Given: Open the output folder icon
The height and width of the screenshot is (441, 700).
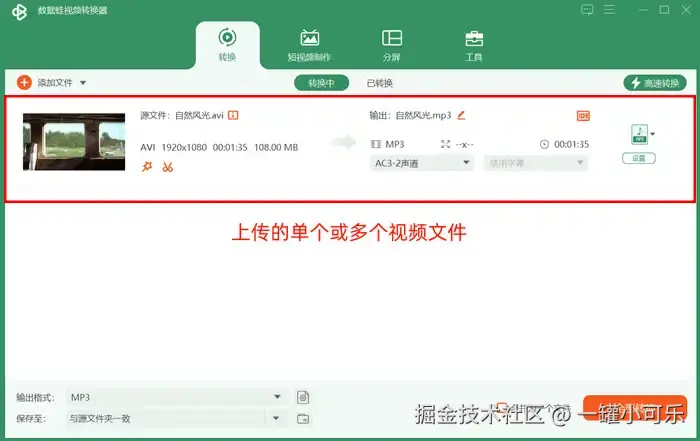Looking at the screenshot, I should [x=303, y=419].
